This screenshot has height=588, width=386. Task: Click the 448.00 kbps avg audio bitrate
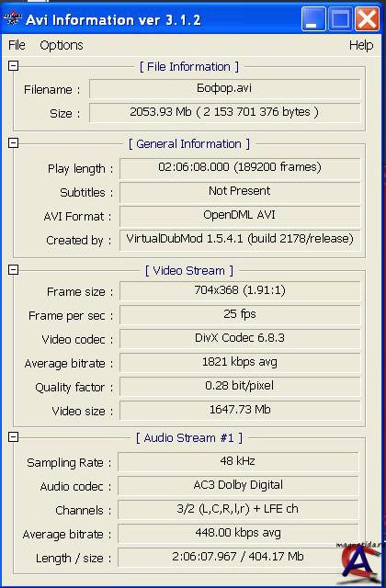[x=238, y=533]
